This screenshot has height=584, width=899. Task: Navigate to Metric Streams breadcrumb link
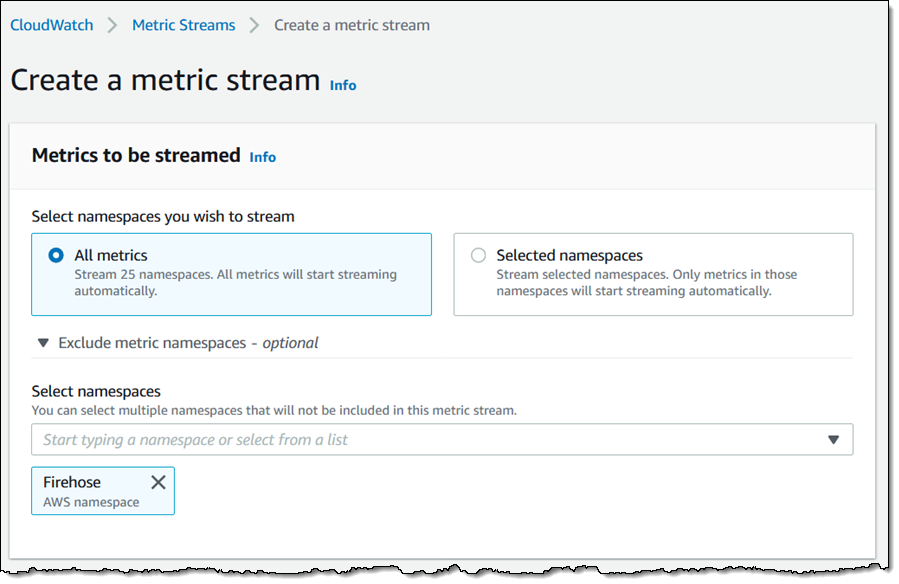184,25
